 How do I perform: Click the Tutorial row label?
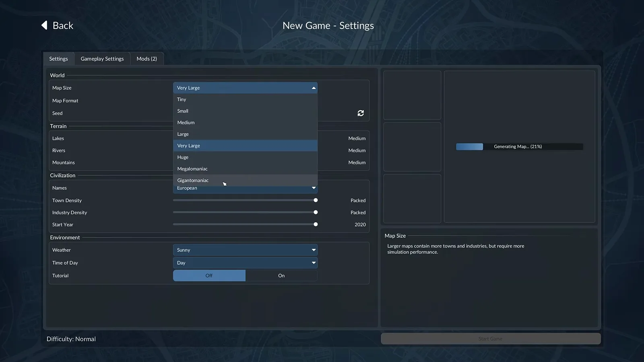click(x=60, y=276)
